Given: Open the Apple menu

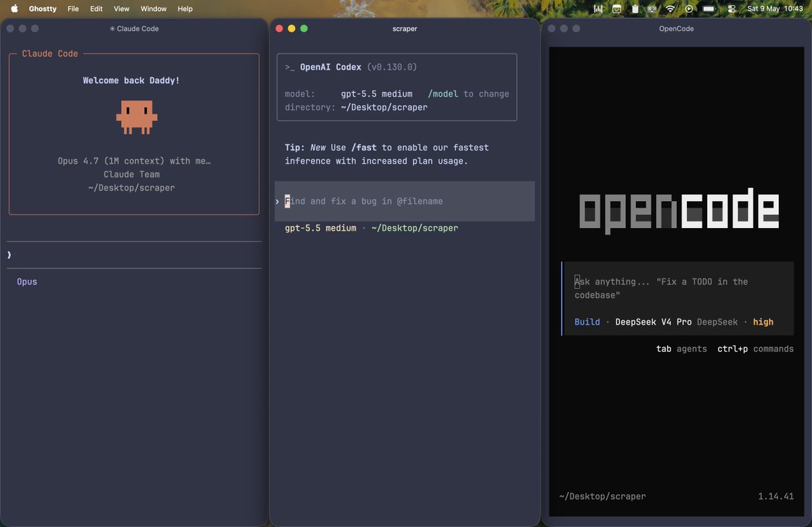Looking at the screenshot, I should tap(14, 9).
